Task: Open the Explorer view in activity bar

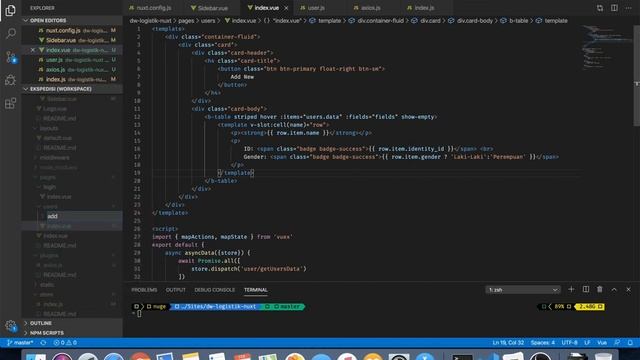Action: pyautogui.click(x=11, y=10)
